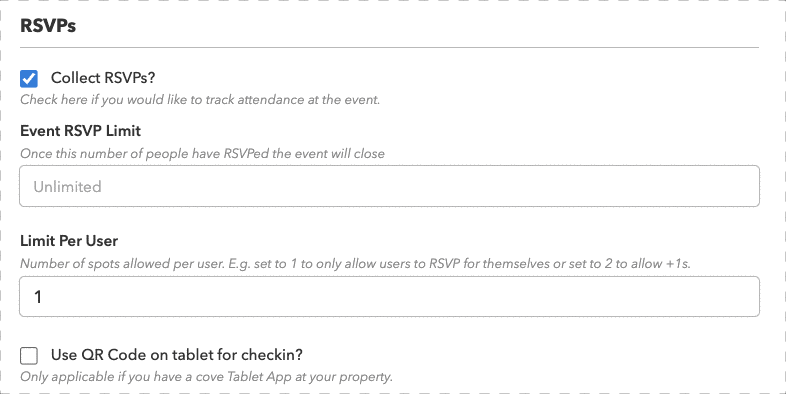Focus the Event RSVP Limit input field

click(389, 186)
